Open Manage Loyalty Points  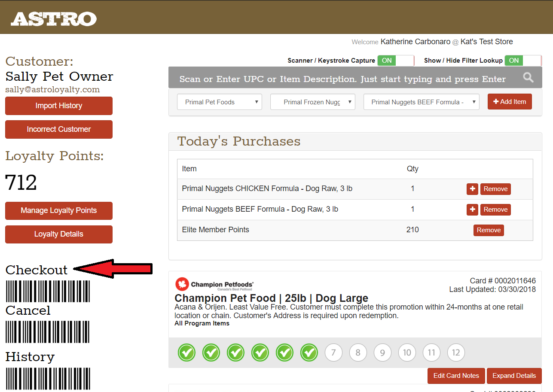(59, 211)
